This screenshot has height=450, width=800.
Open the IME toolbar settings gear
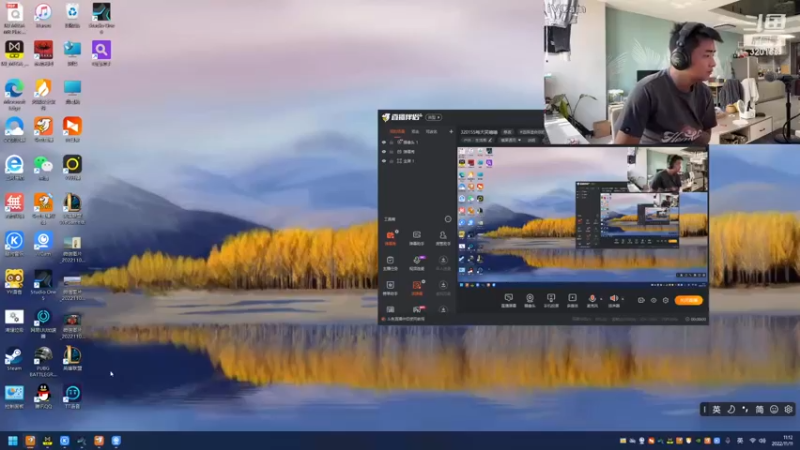(x=788, y=409)
